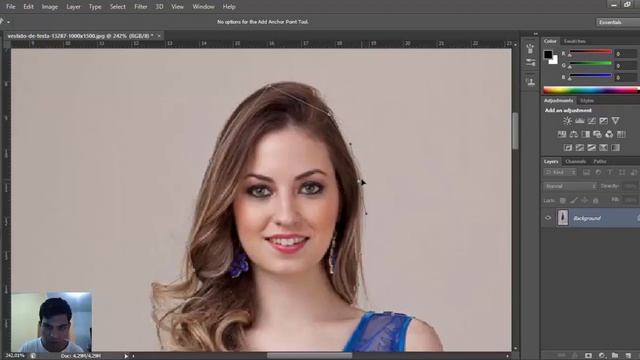Image resolution: width=640 pixels, height=360 pixels.
Task: Open the Help menu
Action: (229, 7)
